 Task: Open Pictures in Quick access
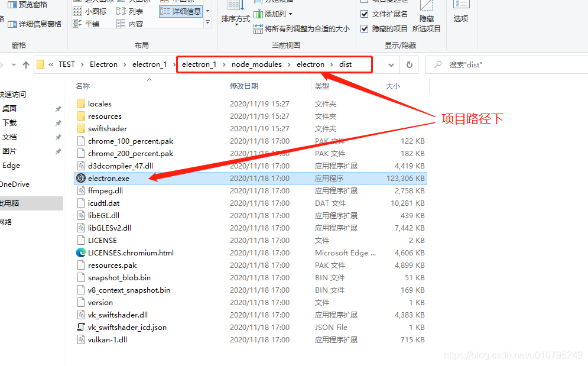click(x=9, y=151)
